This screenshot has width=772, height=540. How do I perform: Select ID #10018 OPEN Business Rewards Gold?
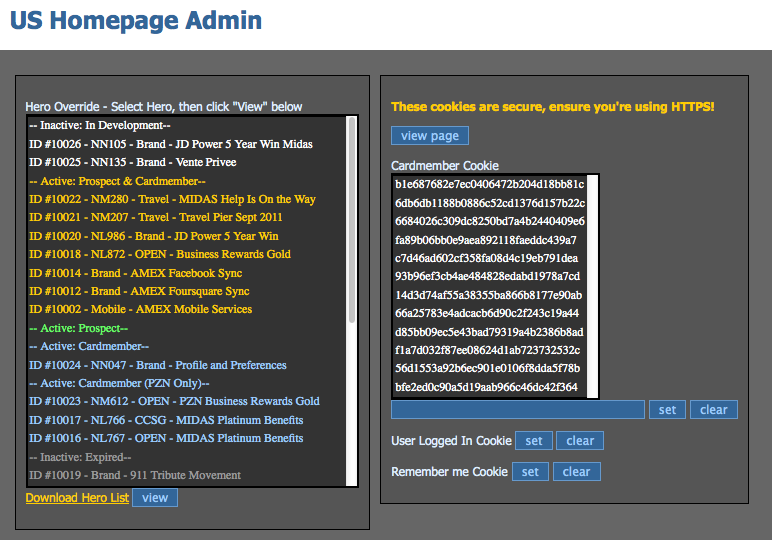coord(159,254)
